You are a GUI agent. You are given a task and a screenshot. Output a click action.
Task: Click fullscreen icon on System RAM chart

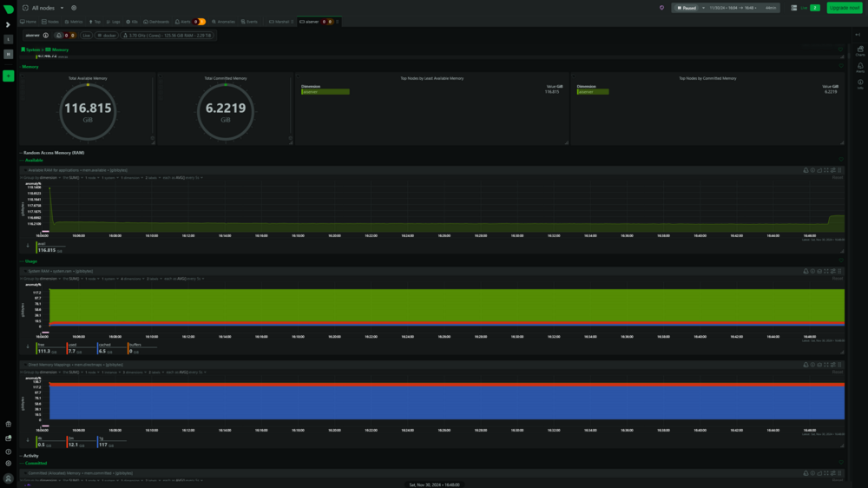tap(826, 272)
